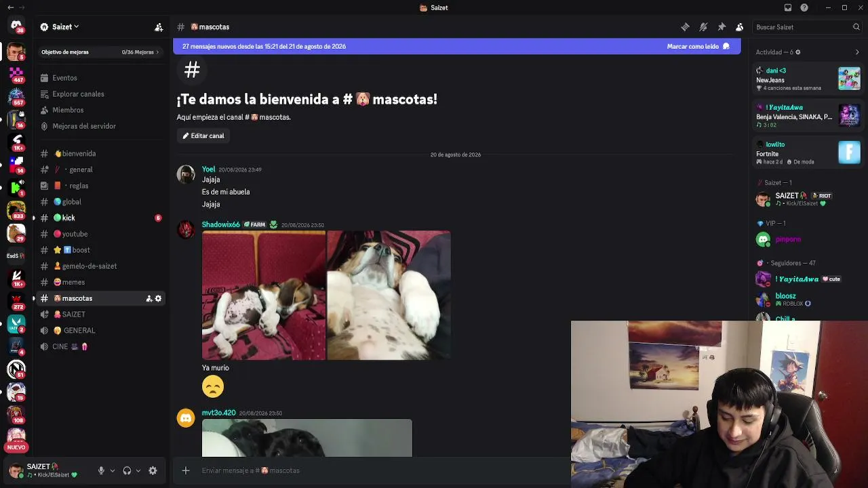
Task: Open the memes channel
Action: click(100, 282)
